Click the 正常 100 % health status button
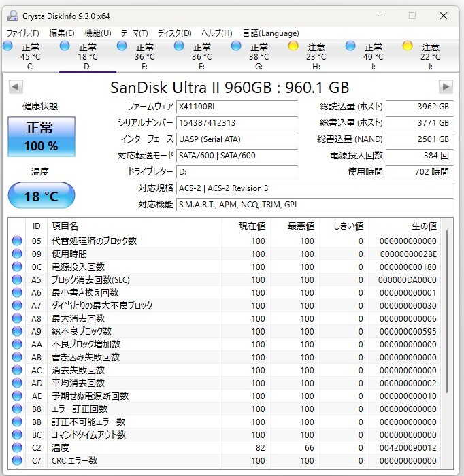This screenshot has width=464, height=476. [42, 137]
